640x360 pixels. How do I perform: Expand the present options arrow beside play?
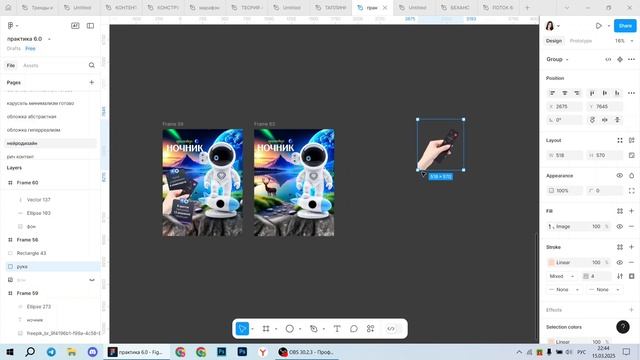coord(609,26)
